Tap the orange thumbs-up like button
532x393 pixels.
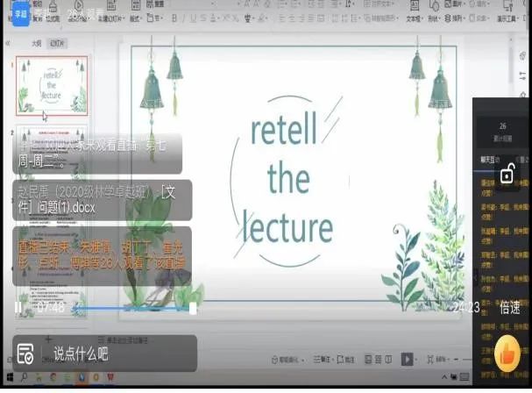pyautogui.click(x=507, y=354)
